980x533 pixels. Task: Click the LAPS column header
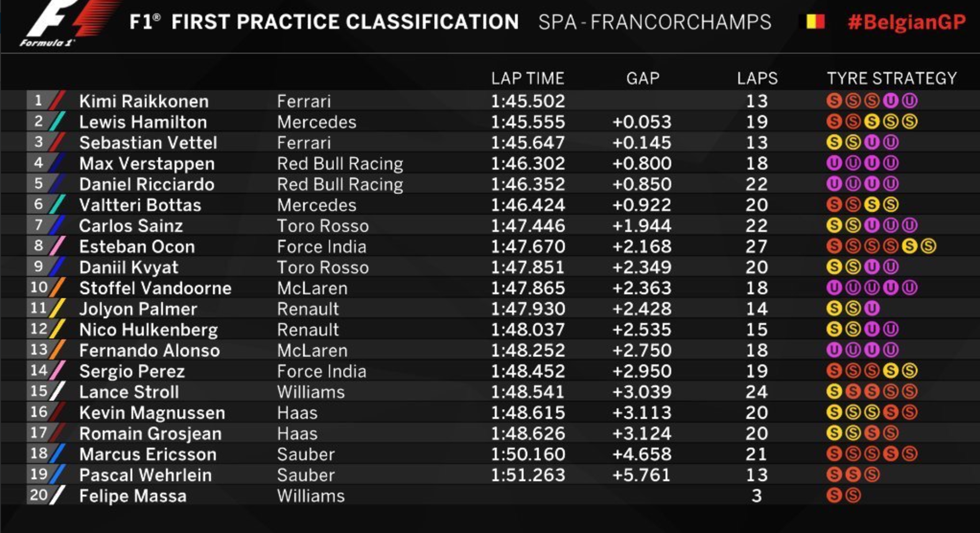tap(757, 78)
